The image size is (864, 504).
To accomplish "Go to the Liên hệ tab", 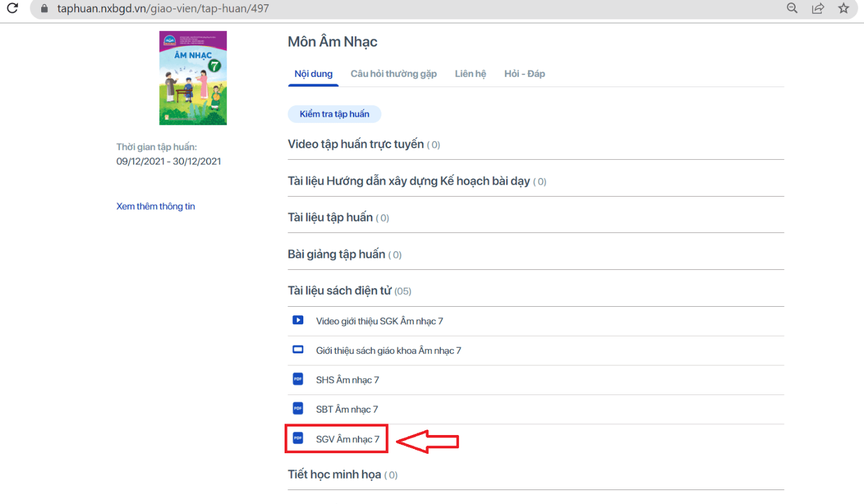I will pyautogui.click(x=470, y=74).
